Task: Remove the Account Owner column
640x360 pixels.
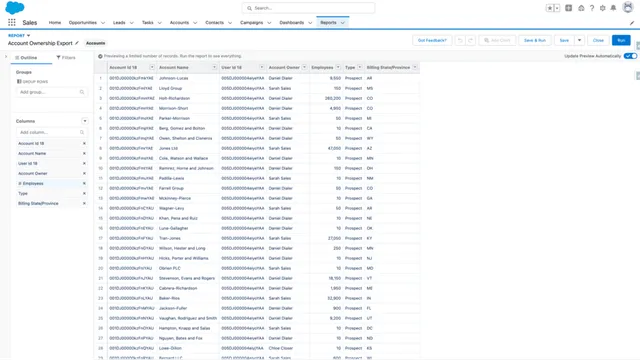Action: click(x=84, y=173)
